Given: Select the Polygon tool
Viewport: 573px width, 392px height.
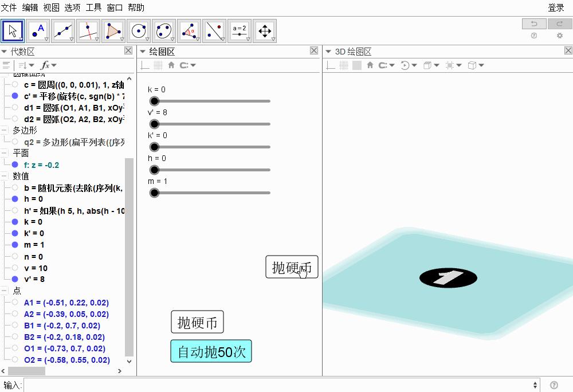Looking at the screenshot, I should tap(113, 31).
